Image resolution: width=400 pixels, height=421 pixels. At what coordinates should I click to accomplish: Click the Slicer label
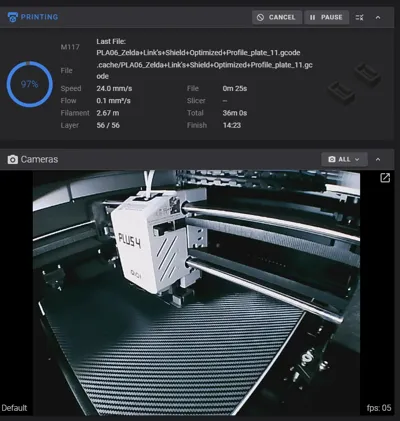196,101
